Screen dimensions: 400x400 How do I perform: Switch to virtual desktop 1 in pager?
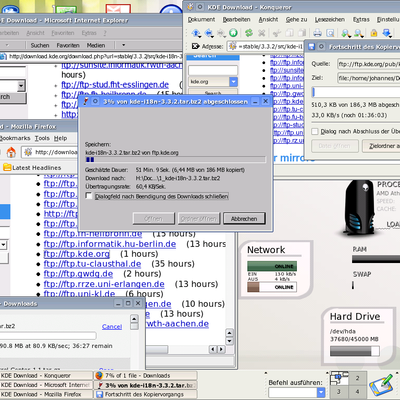pos(339,378)
